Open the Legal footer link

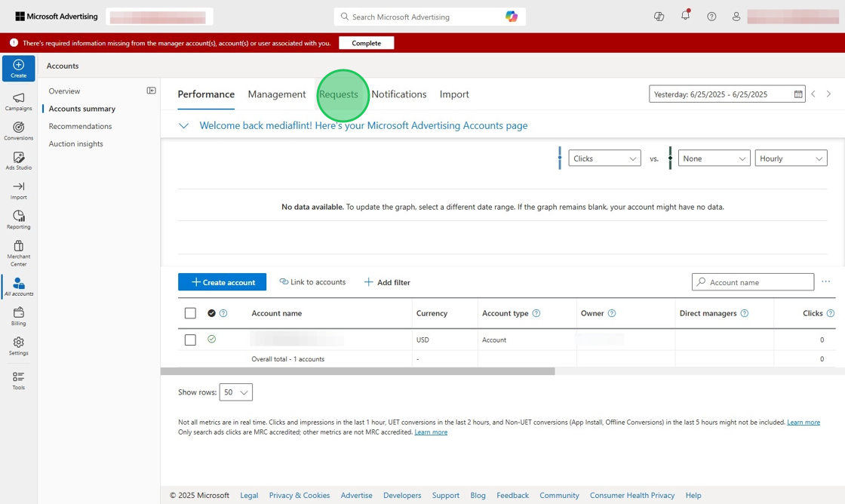249,496
